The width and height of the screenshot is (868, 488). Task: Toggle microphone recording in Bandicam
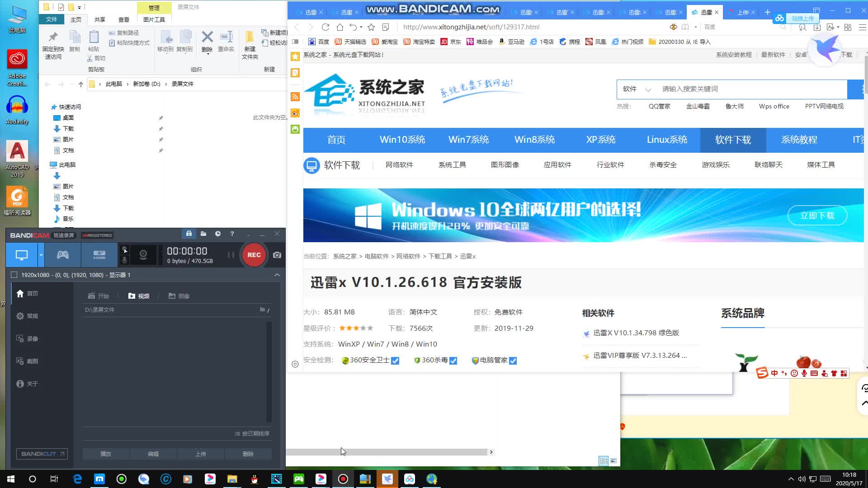(x=125, y=260)
